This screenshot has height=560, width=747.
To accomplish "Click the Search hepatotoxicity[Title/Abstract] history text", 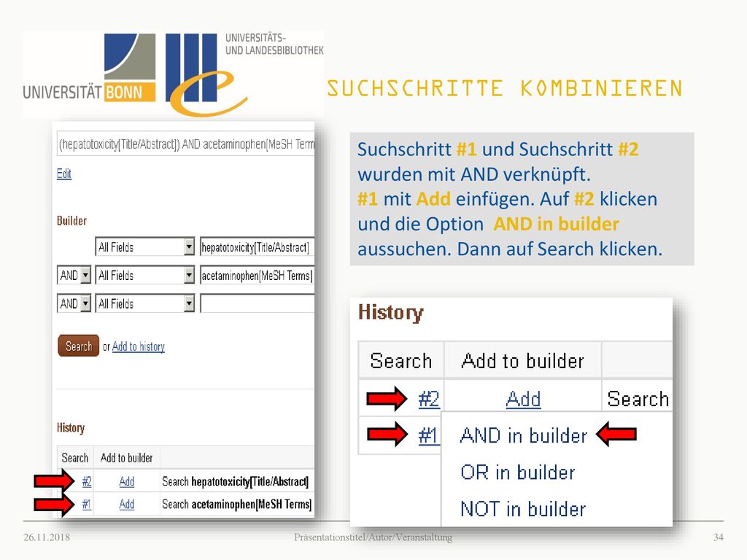I will coord(236,481).
